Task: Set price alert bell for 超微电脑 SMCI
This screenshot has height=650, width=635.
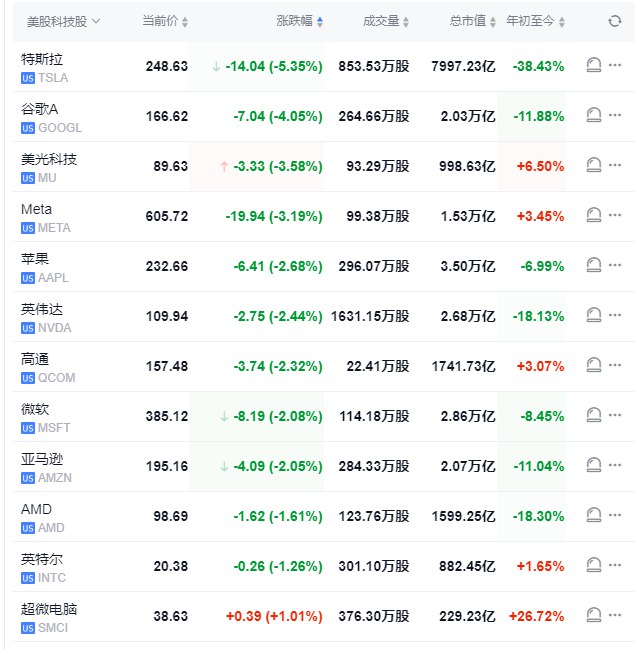Action: click(594, 615)
